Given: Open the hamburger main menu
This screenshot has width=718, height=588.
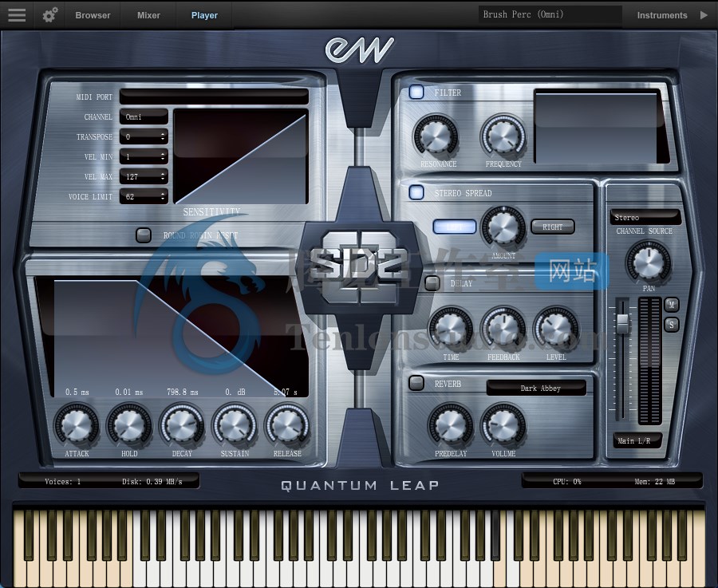Looking at the screenshot, I should click(17, 14).
